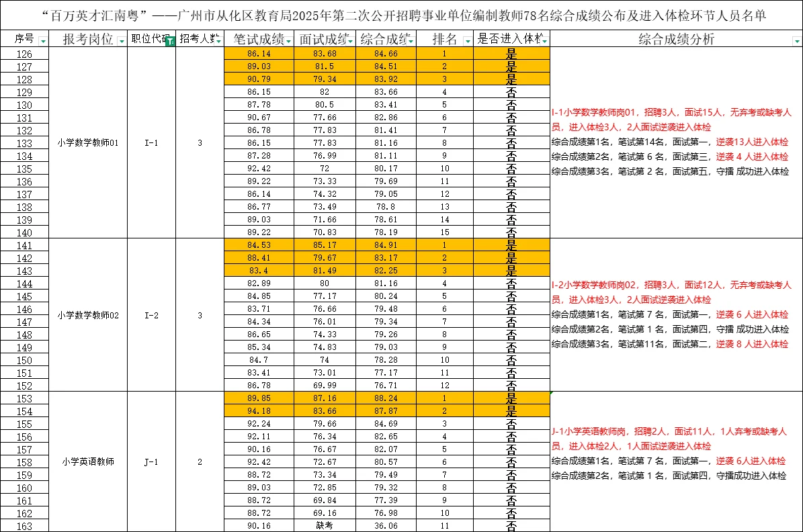Image resolution: width=803 pixels, height=532 pixels.
Task: Select the position code cell J-1
Action: pos(152,461)
